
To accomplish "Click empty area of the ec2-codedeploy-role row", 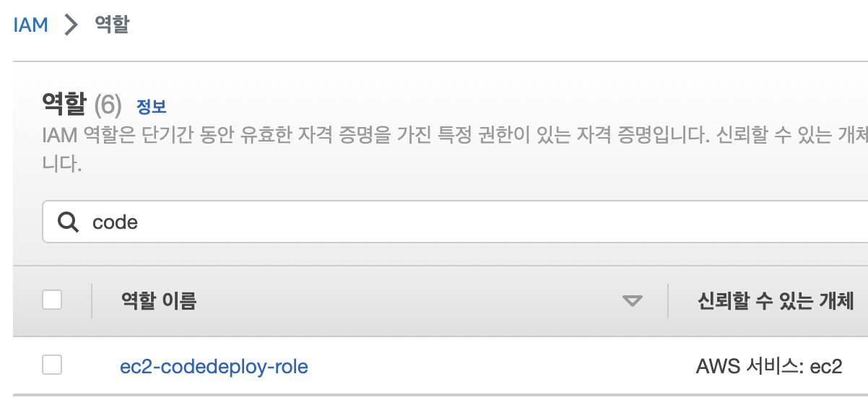I will (x=498, y=366).
